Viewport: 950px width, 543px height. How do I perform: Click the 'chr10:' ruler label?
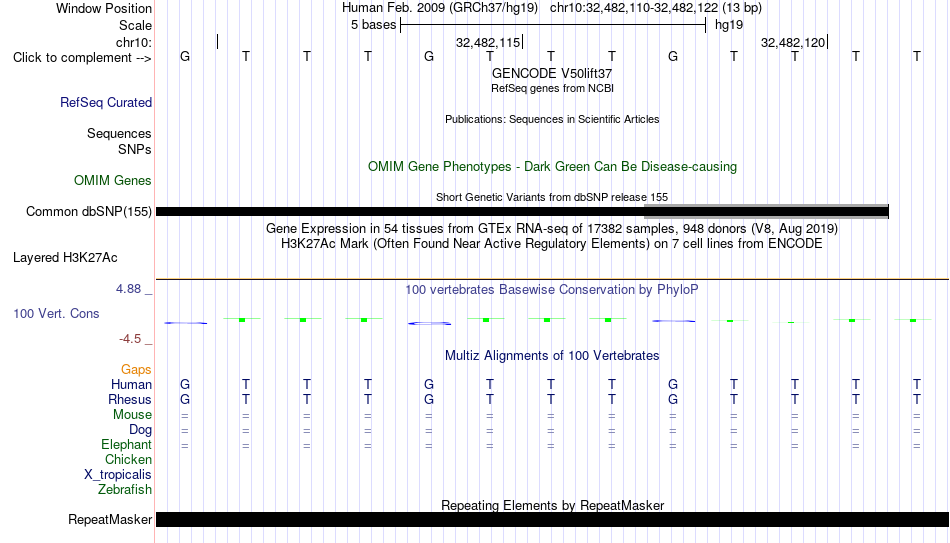pos(134,42)
